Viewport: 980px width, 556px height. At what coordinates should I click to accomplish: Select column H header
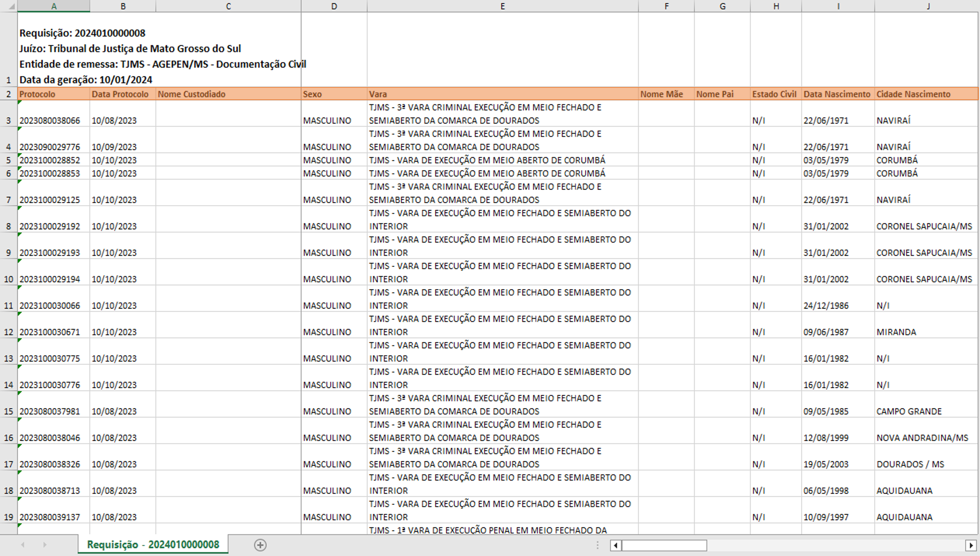pyautogui.click(x=776, y=6)
